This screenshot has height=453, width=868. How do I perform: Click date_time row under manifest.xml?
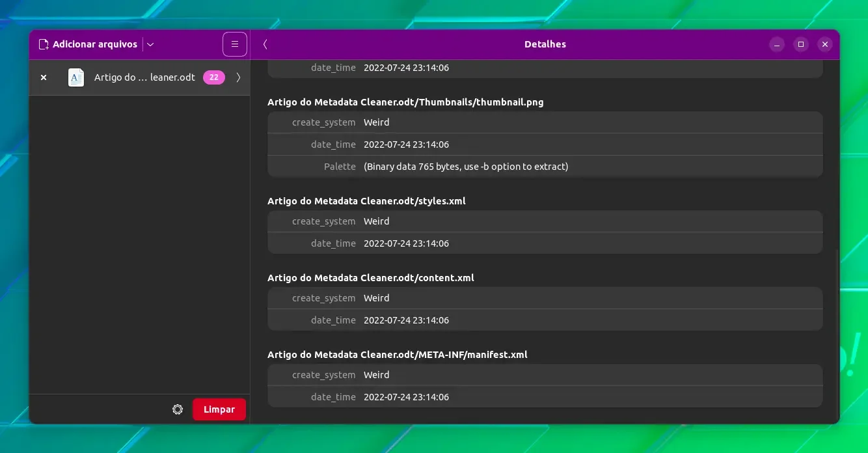pos(545,397)
